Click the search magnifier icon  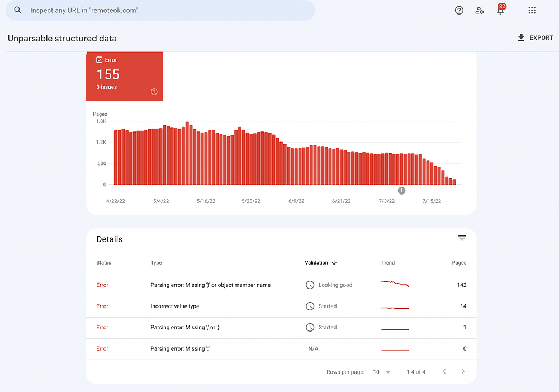(x=17, y=10)
